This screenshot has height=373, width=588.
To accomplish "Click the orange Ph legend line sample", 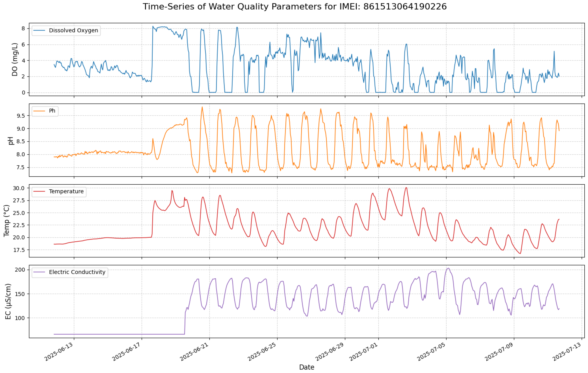I will coord(39,111).
